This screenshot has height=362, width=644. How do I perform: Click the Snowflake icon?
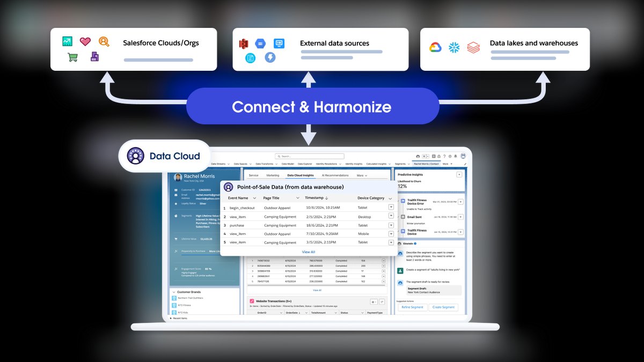[455, 47]
